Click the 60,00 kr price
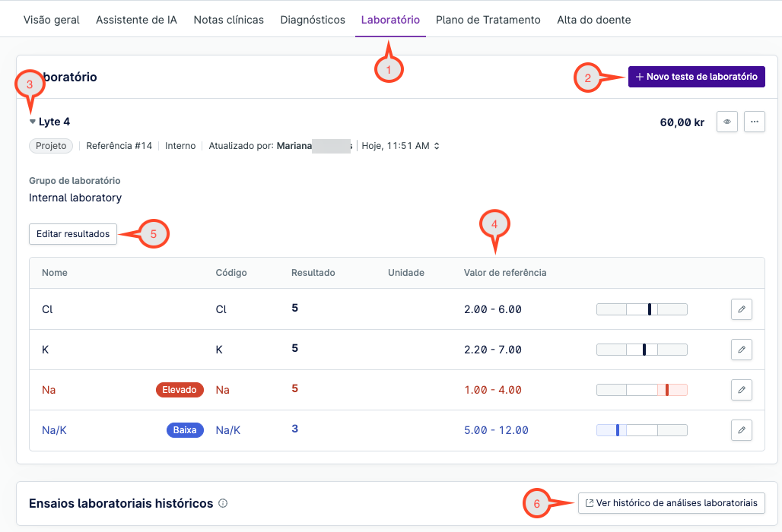 (x=682, y=122)
